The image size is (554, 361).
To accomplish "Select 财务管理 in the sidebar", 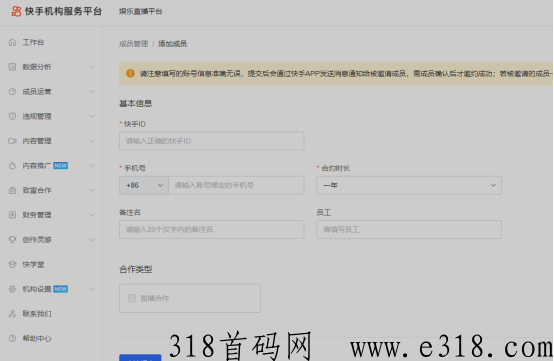I will (x=37, y=215).
